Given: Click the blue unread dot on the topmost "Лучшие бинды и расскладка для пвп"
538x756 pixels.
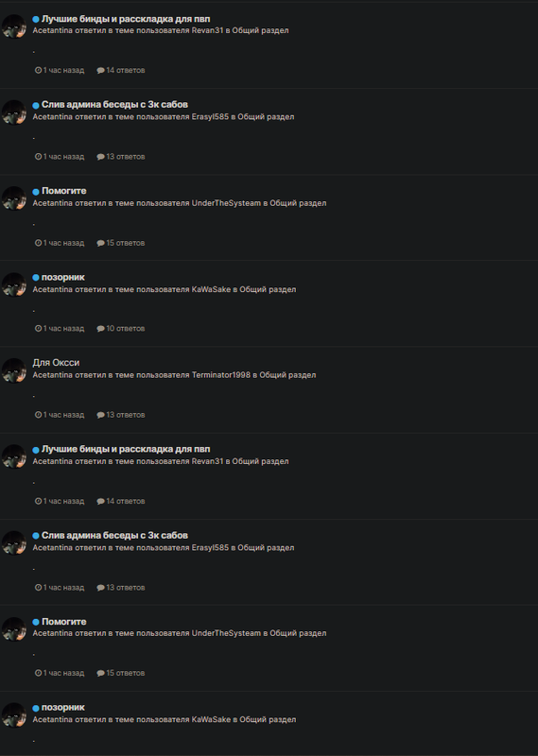Looking at the screenshot, I should [36, 19].
